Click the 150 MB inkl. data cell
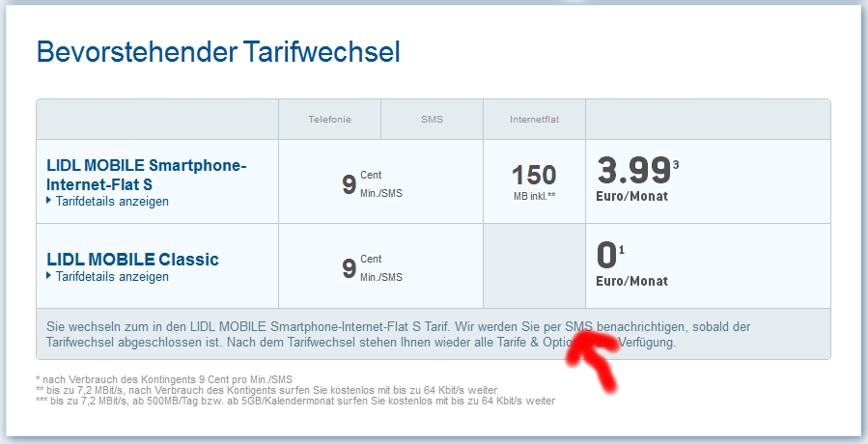The height and width of the screenshot is (444, 868). point(534,181)
